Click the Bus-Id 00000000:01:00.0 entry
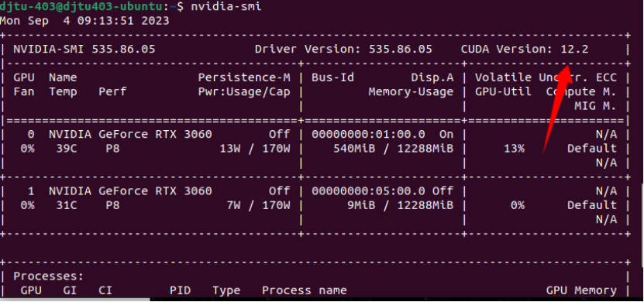The height and width of the screenshot is (302, 644). coord(368,135)
